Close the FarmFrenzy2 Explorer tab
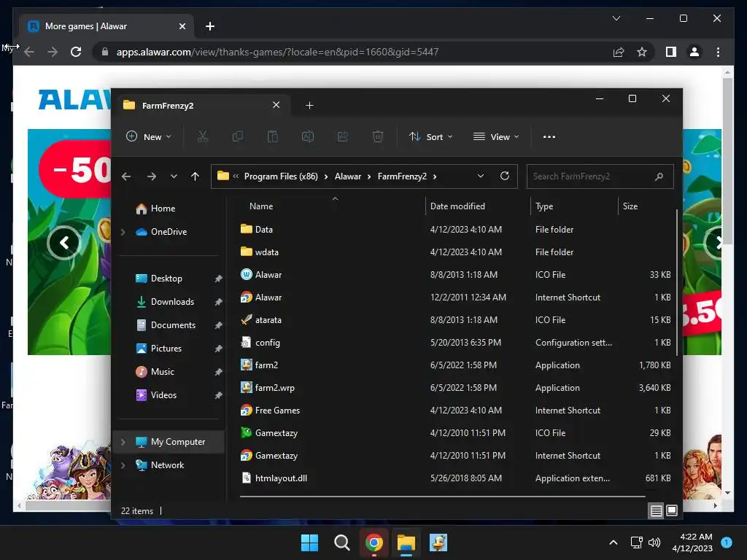This screenshot has width=747, height=560. coord(276,105)
